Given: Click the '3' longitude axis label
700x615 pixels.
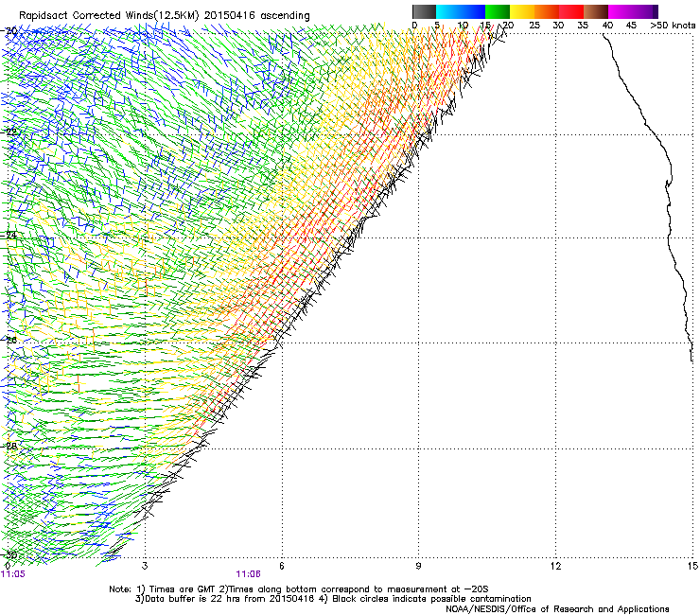Looking at the screenshot, I should tap(145, 567).
